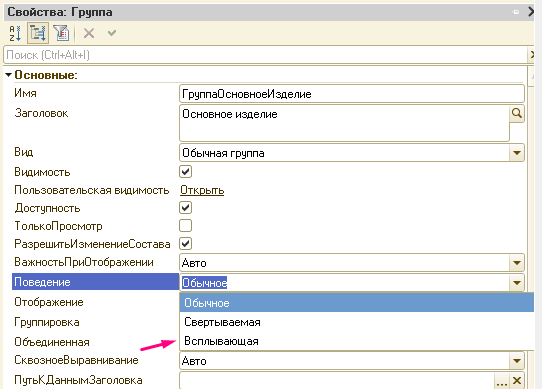This screenshot has width=542, height=389.
Task: Toggle the РазрешитьИзменениеСостава checkbox
Action: [x=185, y=243]
